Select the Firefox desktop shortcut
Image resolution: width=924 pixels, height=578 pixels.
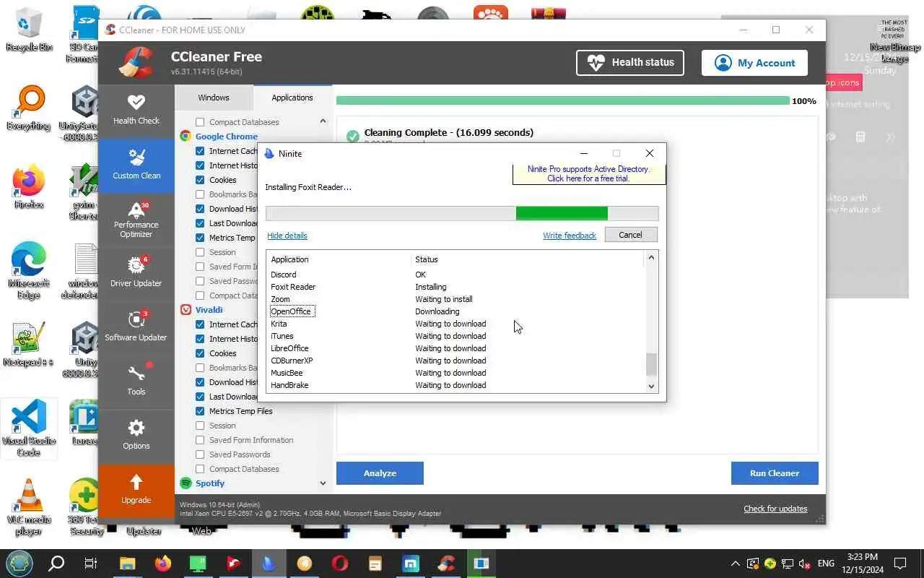point(29,188)
